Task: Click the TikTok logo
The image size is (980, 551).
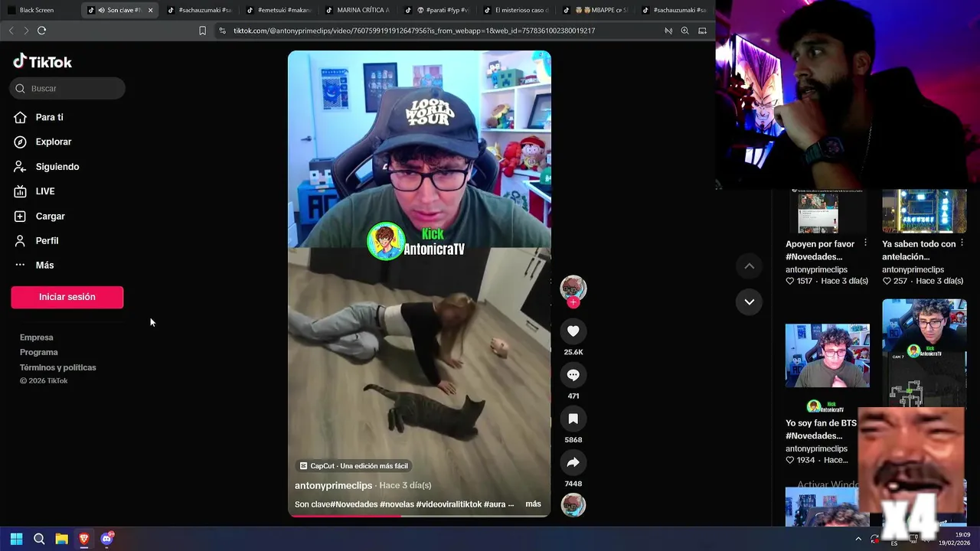Action: click(43, 61)
